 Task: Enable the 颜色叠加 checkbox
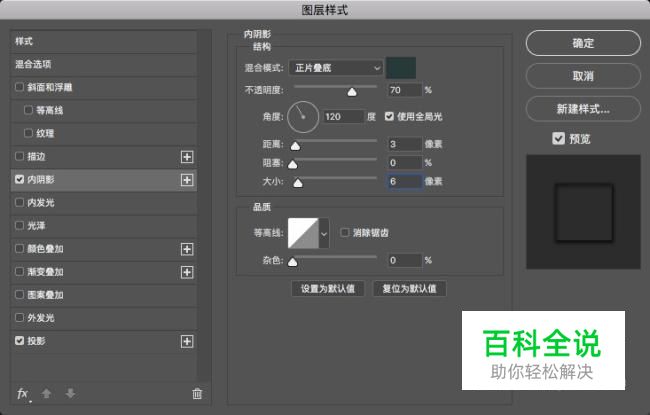19,248
